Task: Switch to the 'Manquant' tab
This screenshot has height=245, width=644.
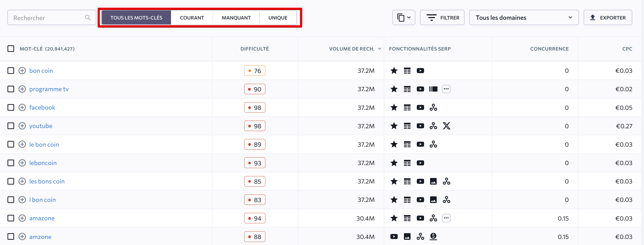Action: (x=236, y=18)
